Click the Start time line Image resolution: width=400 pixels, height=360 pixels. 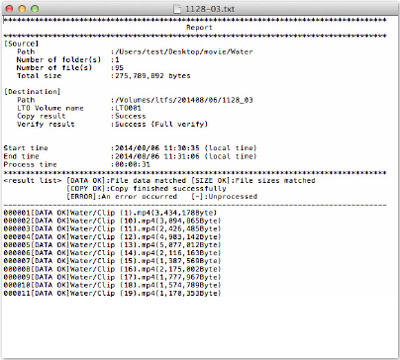coord(130,148)
